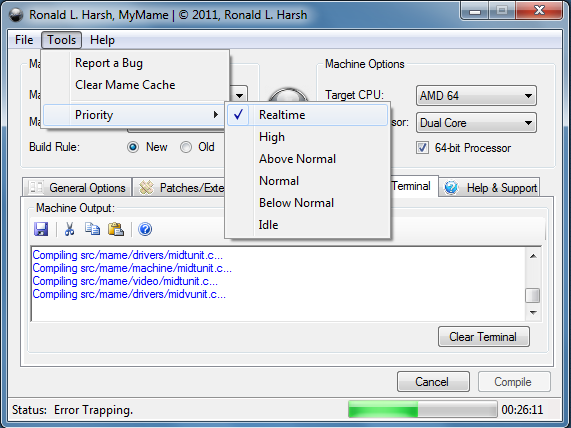This screenshot has width=571, height=428.
Task: Open the blue question mark help icon
Action: pos(145,229)
